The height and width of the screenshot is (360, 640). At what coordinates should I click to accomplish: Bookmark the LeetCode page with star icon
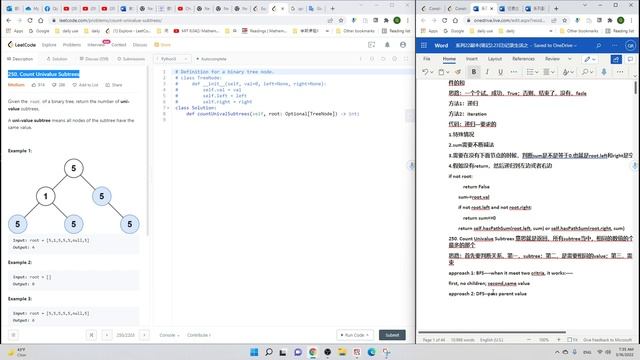point(341,20)
